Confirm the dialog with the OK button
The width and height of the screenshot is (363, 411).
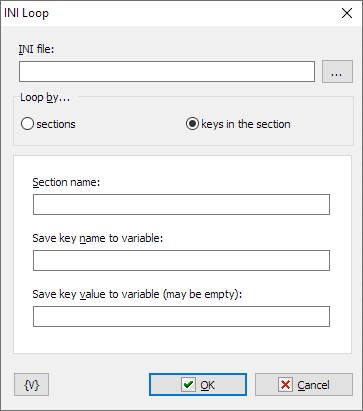[198, 385]
